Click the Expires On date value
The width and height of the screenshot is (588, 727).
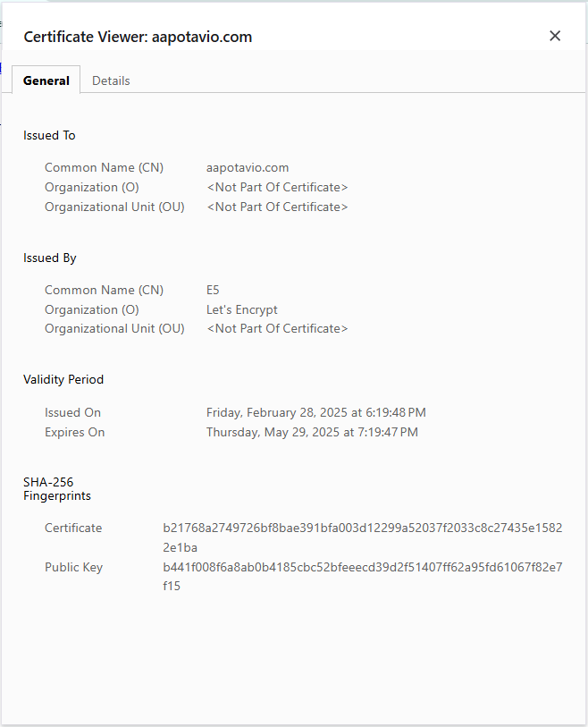coord(312,432)
